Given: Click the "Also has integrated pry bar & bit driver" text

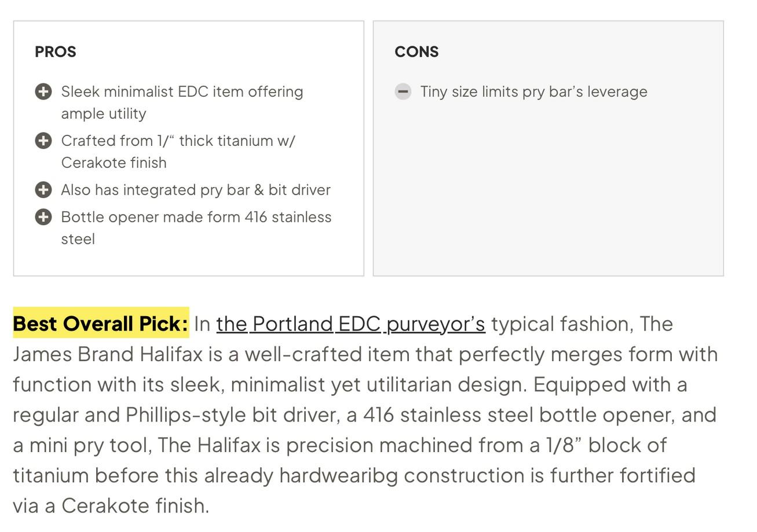Looking at the screenshot, I should pos(196,190).
